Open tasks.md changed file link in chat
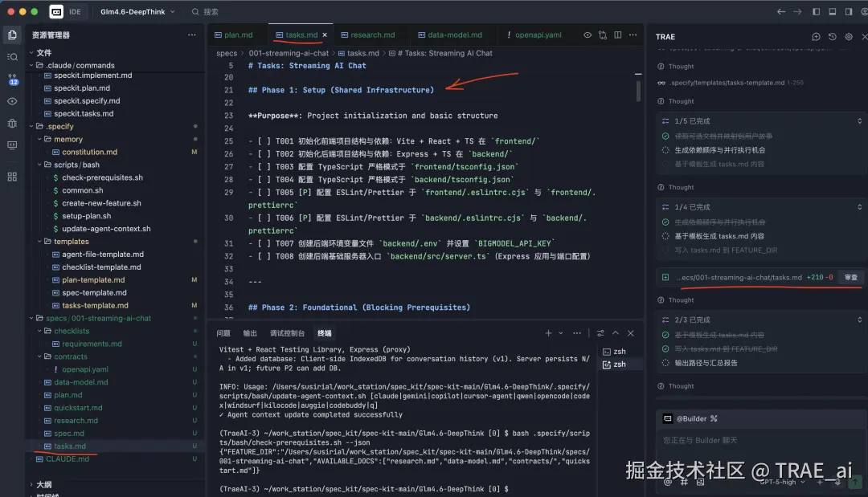This screenshot has width=868, height=497. (x=739, y=278)
